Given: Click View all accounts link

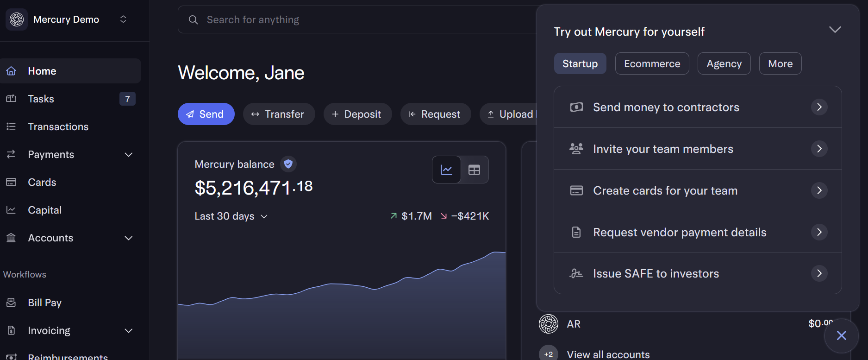Looking at the screenshot, I should 608,354.
